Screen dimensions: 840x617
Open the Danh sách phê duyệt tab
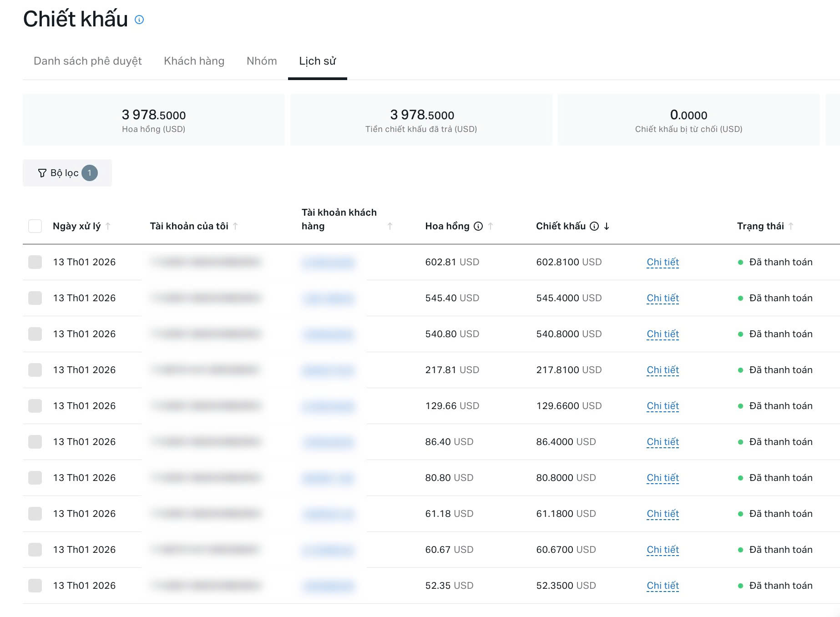pyautogui.click(x=87, y=61)
